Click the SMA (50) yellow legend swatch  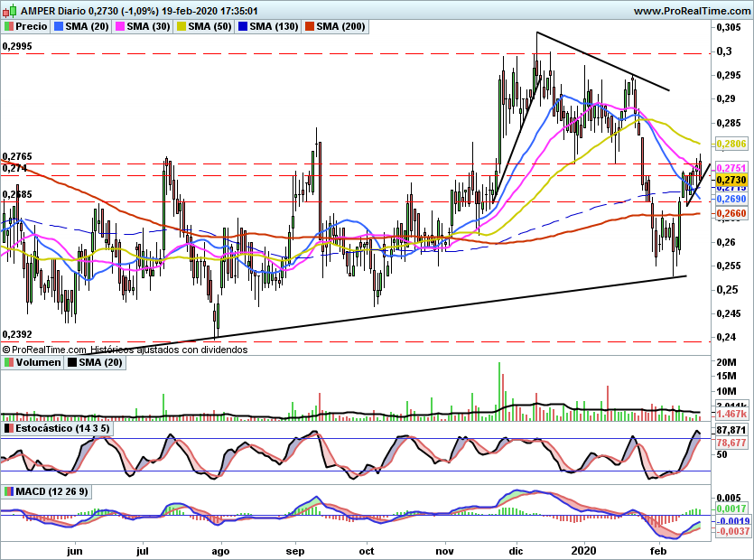point(182,26)
